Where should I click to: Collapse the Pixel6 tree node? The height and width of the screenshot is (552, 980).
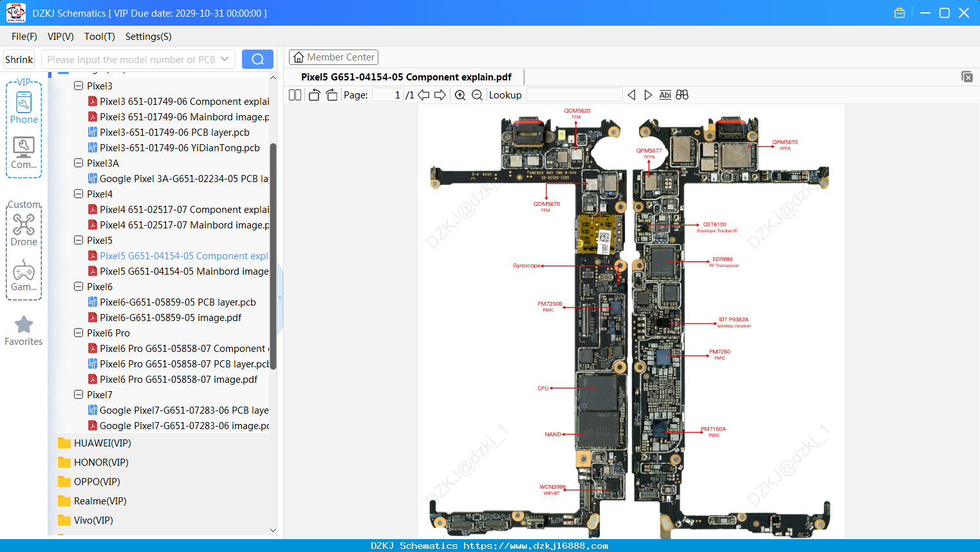click(79, 287)
